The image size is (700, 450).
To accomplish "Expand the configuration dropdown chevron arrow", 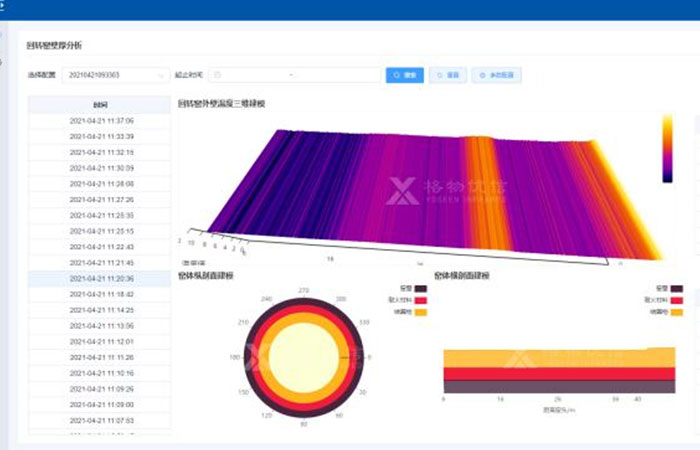I will point(162,75).
